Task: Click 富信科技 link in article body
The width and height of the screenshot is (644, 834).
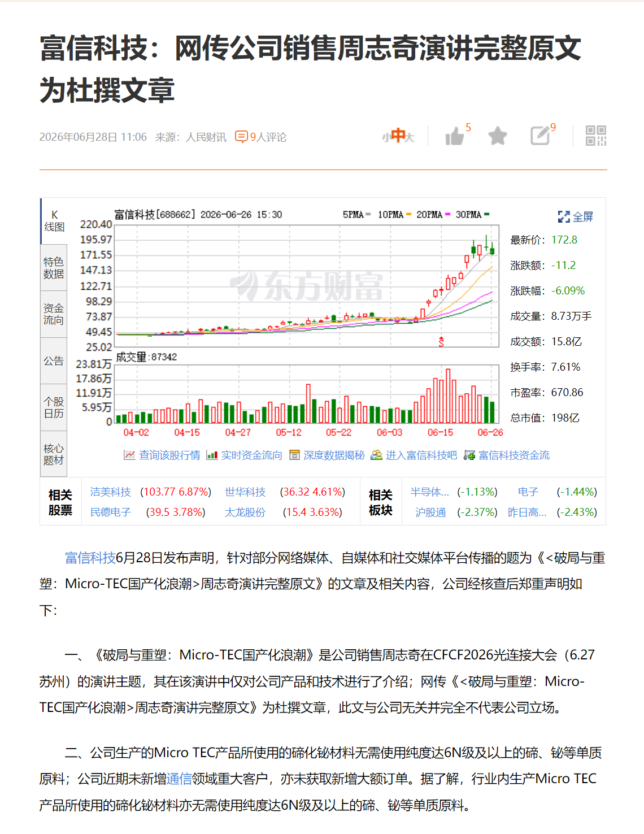Action: coord(90,558)
